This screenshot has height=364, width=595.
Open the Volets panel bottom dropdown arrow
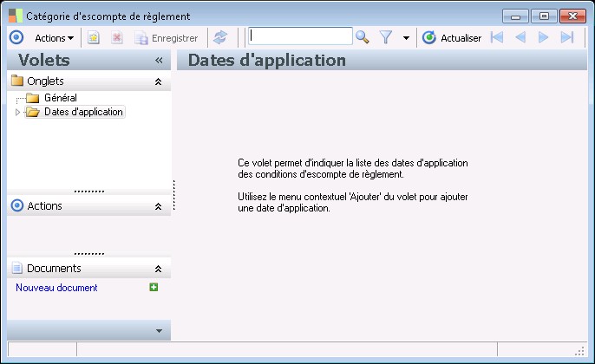click(x=159, y=331)
